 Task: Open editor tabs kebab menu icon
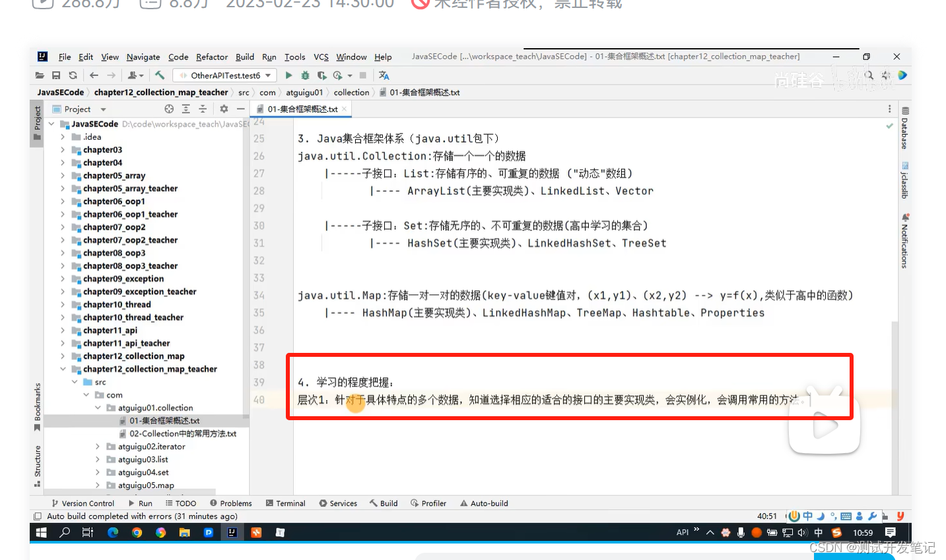click(889, 109)
